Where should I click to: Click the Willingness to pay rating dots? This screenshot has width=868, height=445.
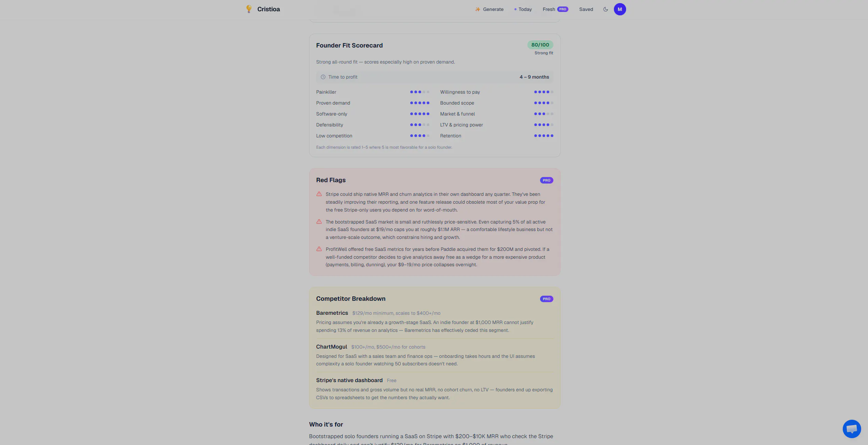pyautogui.click(x=544, y=92)
